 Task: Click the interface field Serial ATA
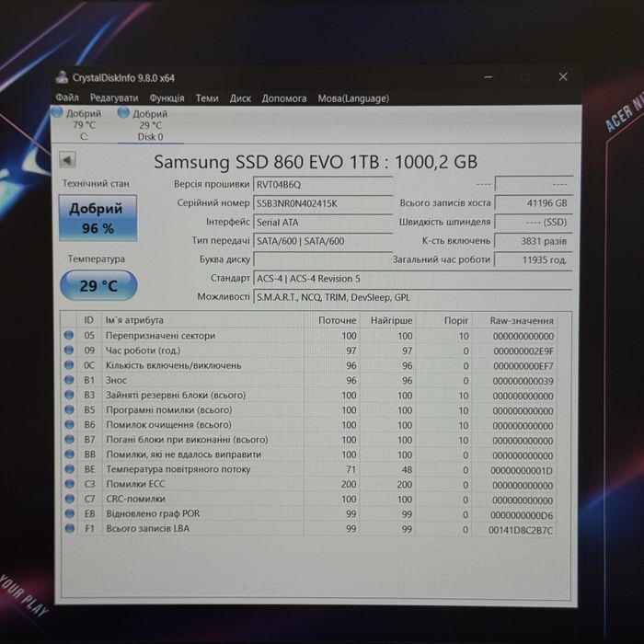pyautogui.click(x=323, y=223)
